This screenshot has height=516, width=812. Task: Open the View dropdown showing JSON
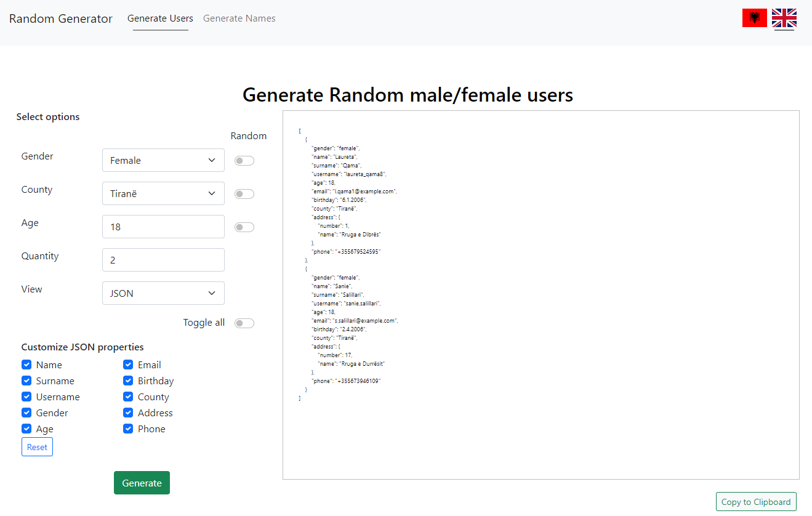click(163, 293)
